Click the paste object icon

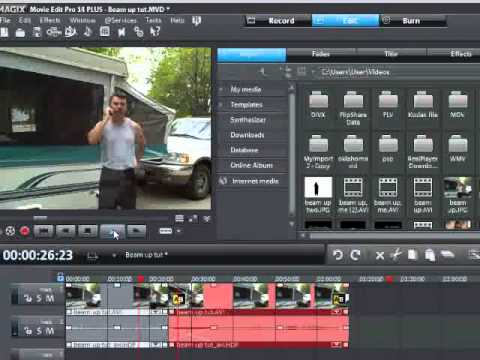(x=430, y=255)
